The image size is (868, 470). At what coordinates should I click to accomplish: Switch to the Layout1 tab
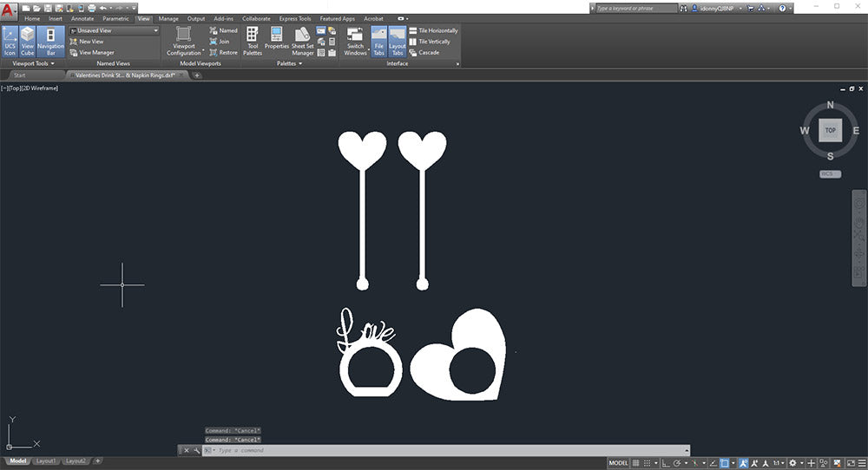point(46,461)
